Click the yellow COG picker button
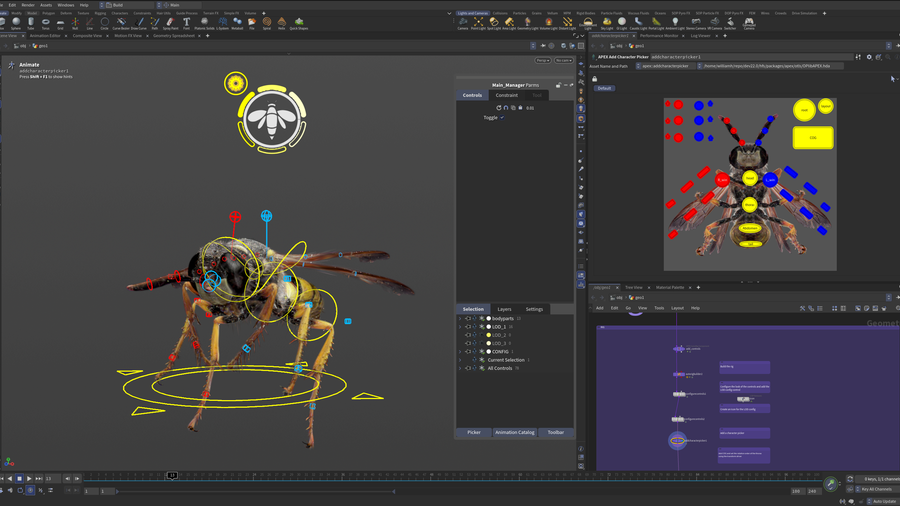 tap(813, 138)
